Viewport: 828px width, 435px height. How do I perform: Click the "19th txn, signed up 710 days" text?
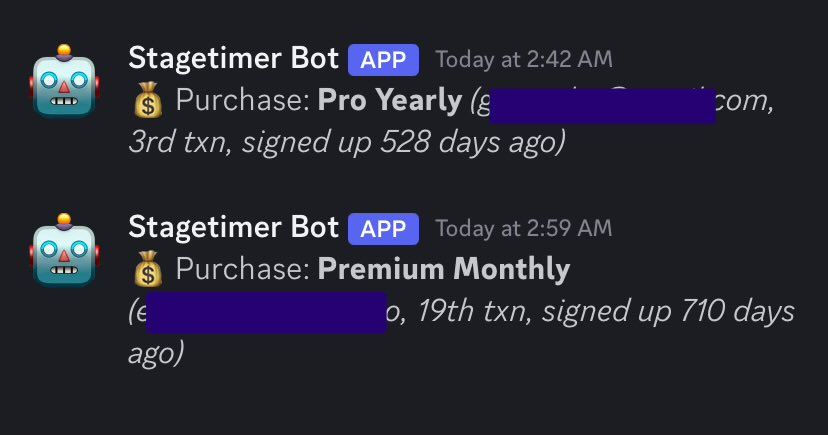pyautogui.click(x=606, y=311)
